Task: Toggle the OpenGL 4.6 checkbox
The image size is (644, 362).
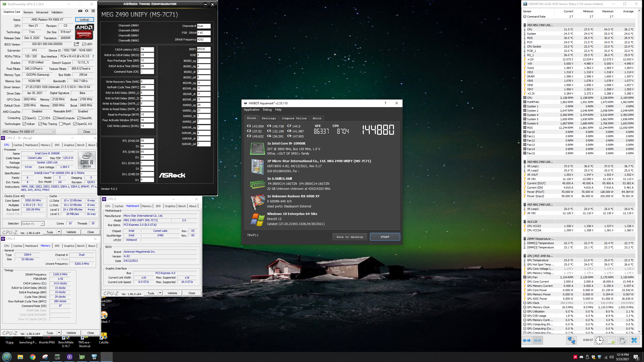Action: click(x=75, y=124)
